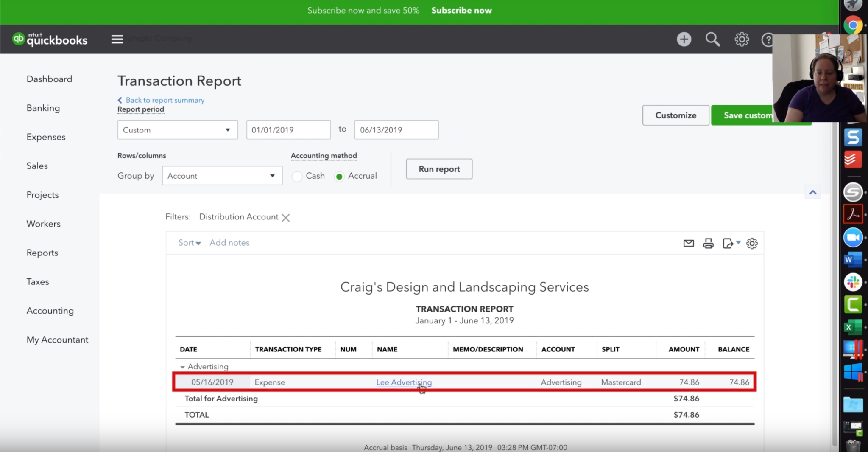Expand the Sort menu

pos(189,243)
